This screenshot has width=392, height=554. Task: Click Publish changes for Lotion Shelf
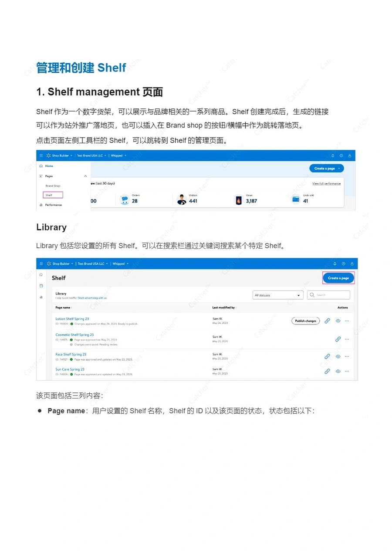pos(305,321)
